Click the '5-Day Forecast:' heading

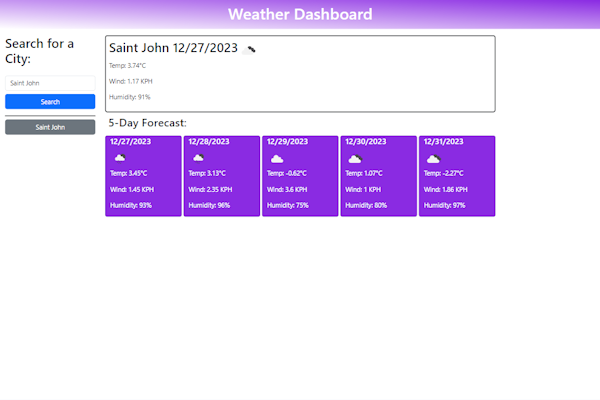(147, 123)
